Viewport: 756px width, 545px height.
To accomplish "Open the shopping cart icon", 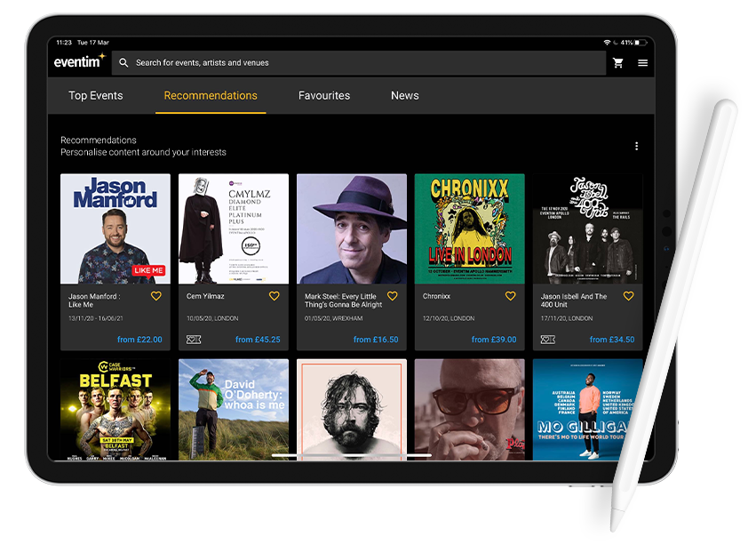I will pyautogui.click(x=618, y=63).
